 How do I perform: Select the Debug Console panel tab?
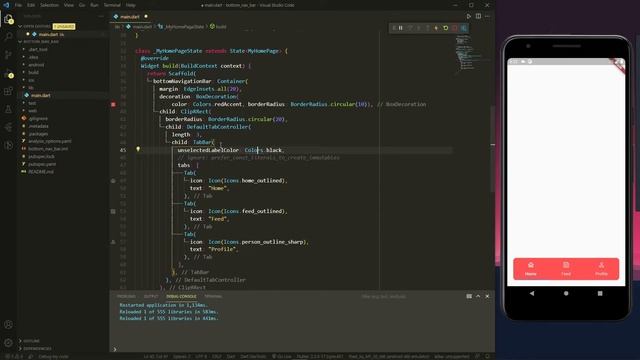[181, 296]
